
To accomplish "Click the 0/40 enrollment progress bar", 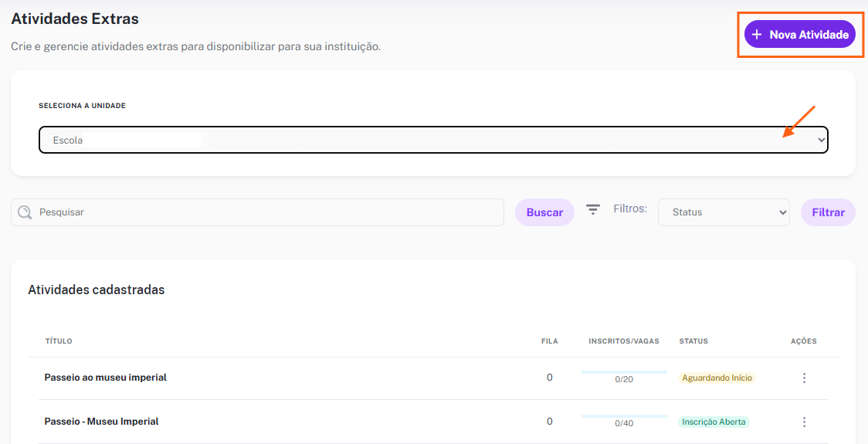I will pyautogui.click(x=624, y=416).
